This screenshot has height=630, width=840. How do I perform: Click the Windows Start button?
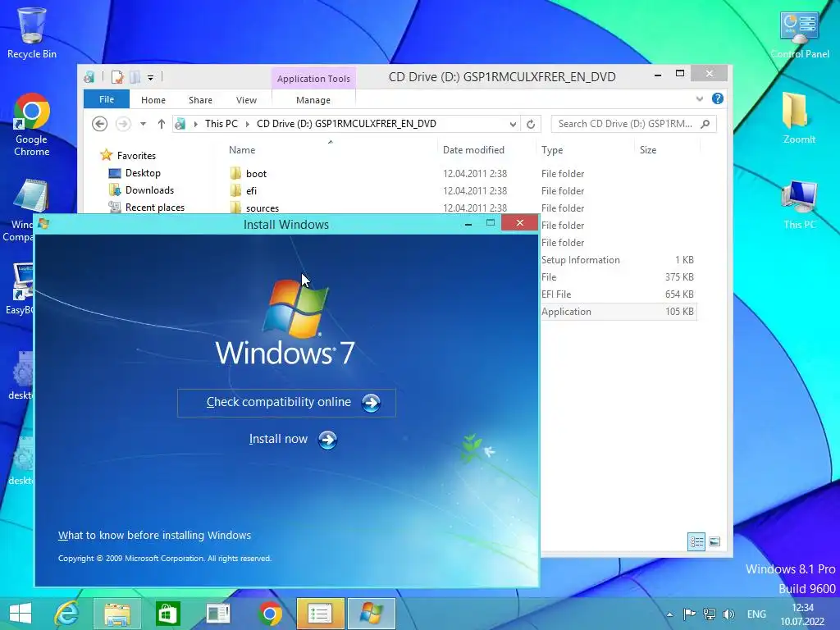pyautogui.click(x=21, y=614)
